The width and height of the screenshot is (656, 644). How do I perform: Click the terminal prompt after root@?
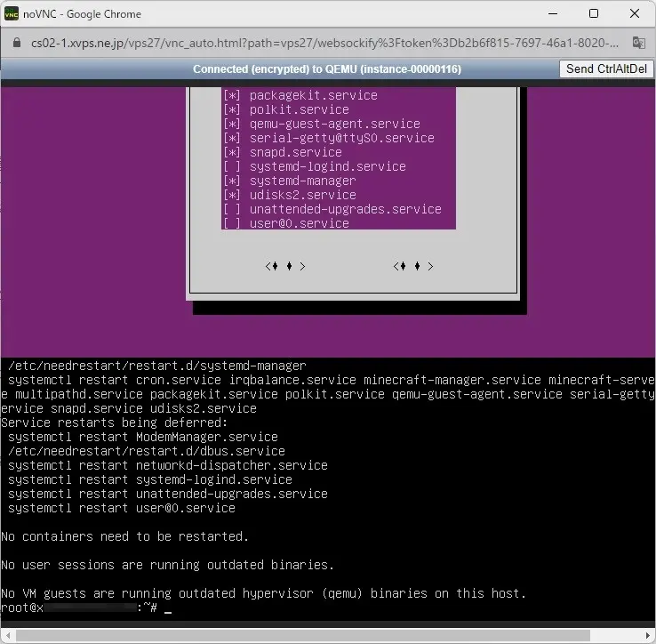pyautogui.click(x=167, y=608)
